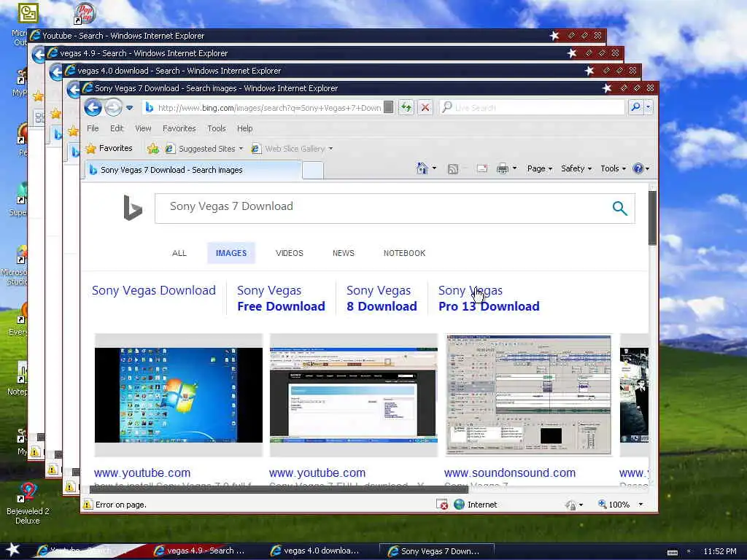Click the Sony Vegas Pro 13 Download link
The image size is (747, 560).
489,298
